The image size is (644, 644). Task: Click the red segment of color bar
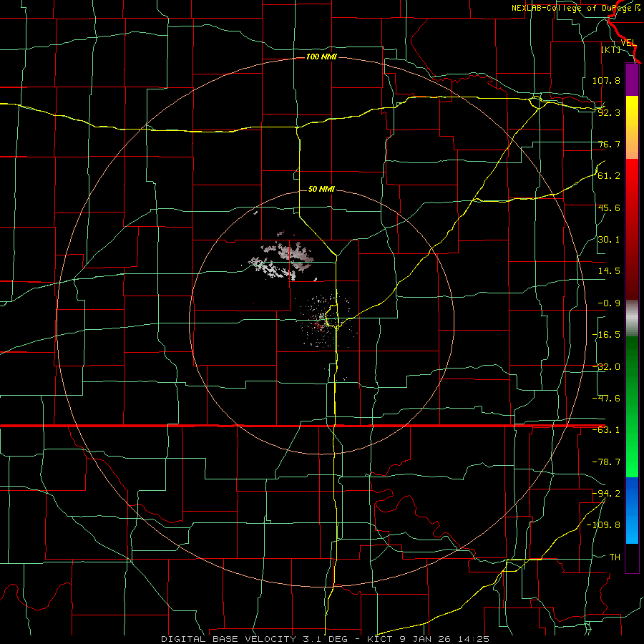(632, 229)
